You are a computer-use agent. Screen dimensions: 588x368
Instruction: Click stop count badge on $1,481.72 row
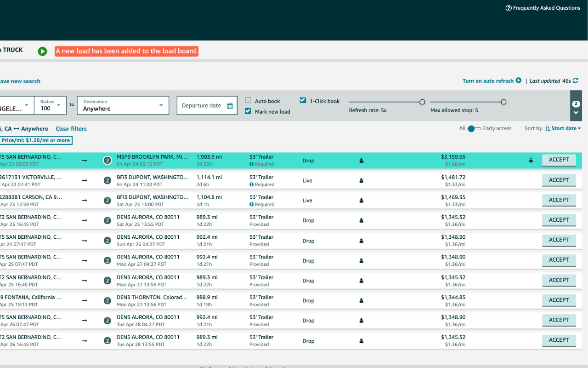pyautogui.click(x=107, y=181)
